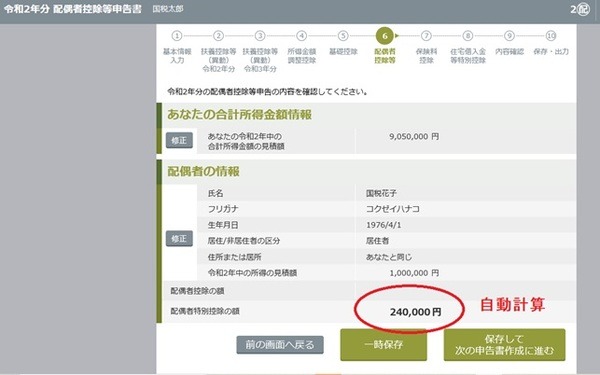Screen dimensions: 600x375
Task: Click 生年月日 label
Action: click(x=223, y=225)
